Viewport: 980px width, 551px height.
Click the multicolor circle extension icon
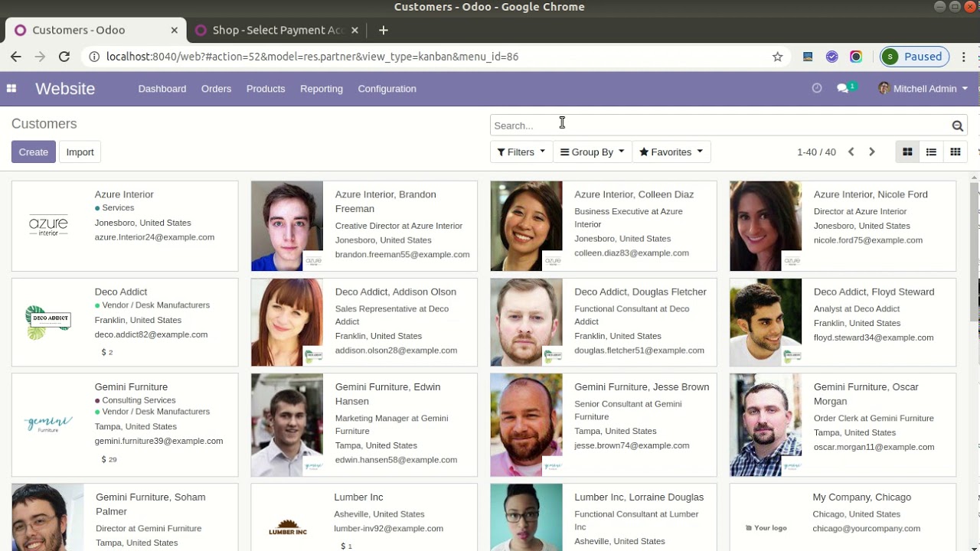point(856,57)
